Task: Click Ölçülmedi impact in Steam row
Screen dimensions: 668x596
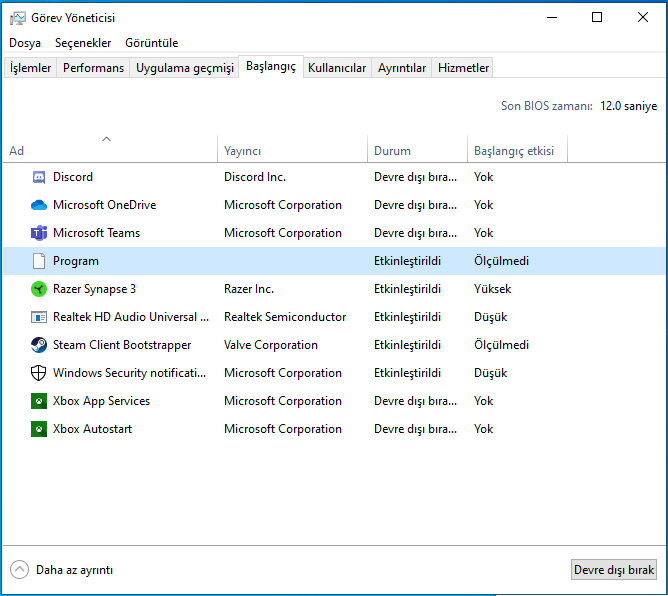Action: [x=501, y=345]
